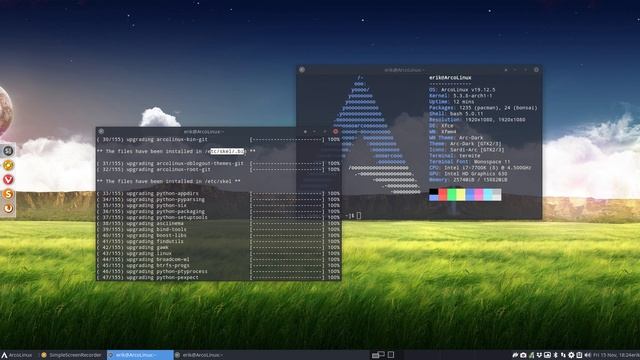Click the 'upgrading boost-libs' line

(156, 236)
